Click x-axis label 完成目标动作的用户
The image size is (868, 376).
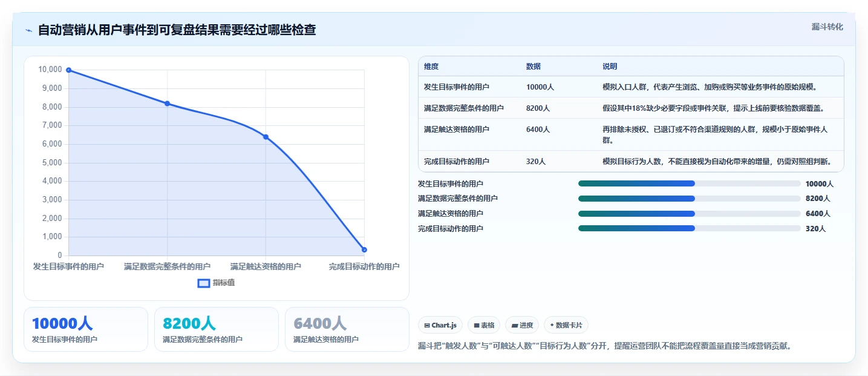pos(364,266)
